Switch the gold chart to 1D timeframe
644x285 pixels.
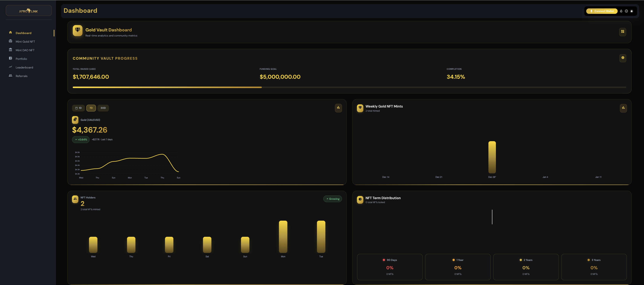click(79, 108)
